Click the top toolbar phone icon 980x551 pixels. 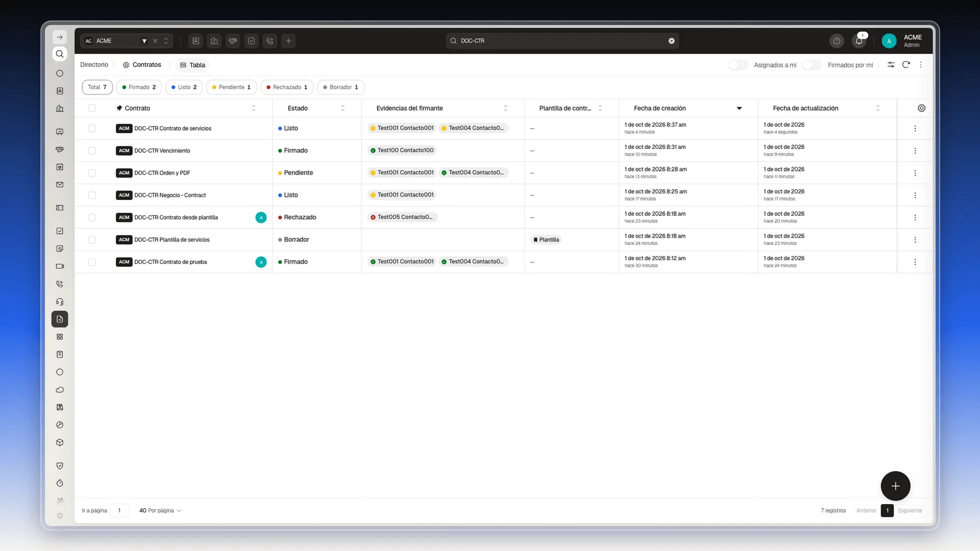click(x=270, y=41)
